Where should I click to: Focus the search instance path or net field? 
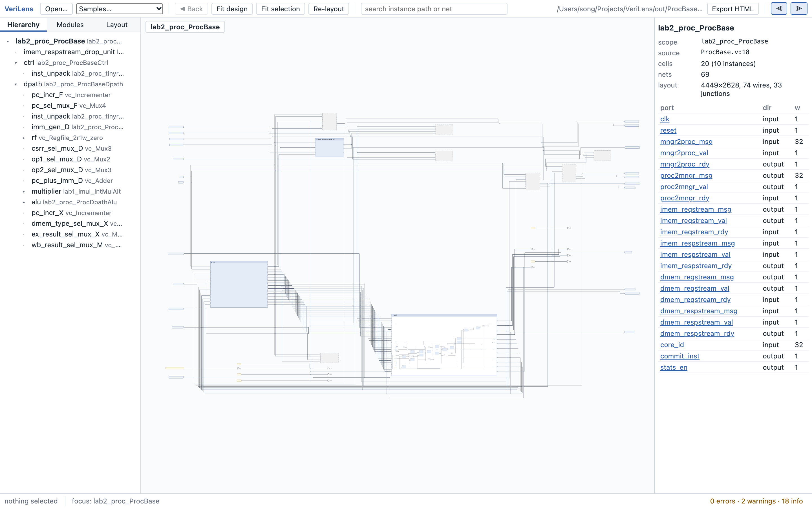point(434,9)
